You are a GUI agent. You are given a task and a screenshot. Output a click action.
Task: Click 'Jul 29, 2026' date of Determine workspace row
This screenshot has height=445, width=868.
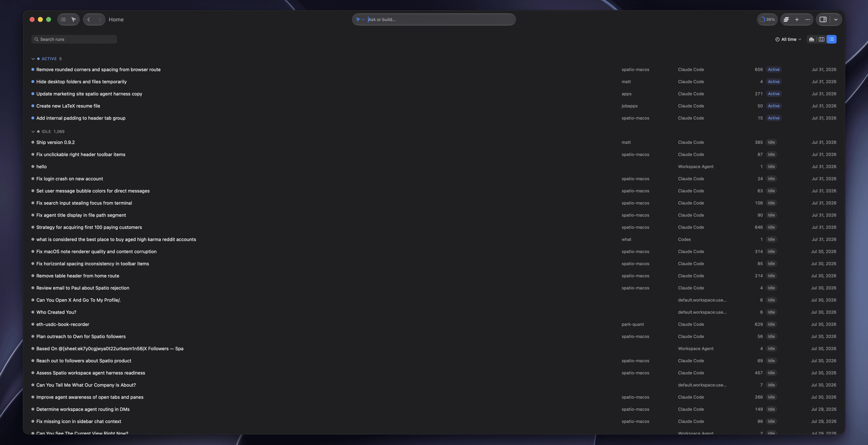(x=824, y=409)
